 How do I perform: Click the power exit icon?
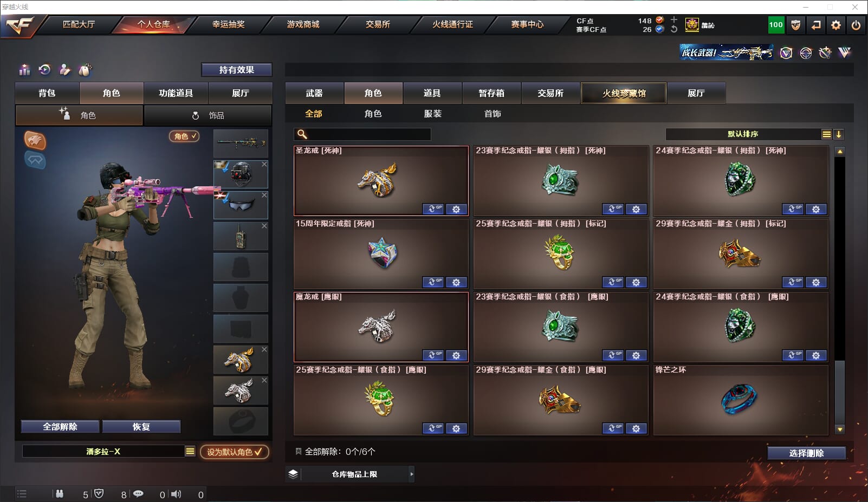(856, 25)
